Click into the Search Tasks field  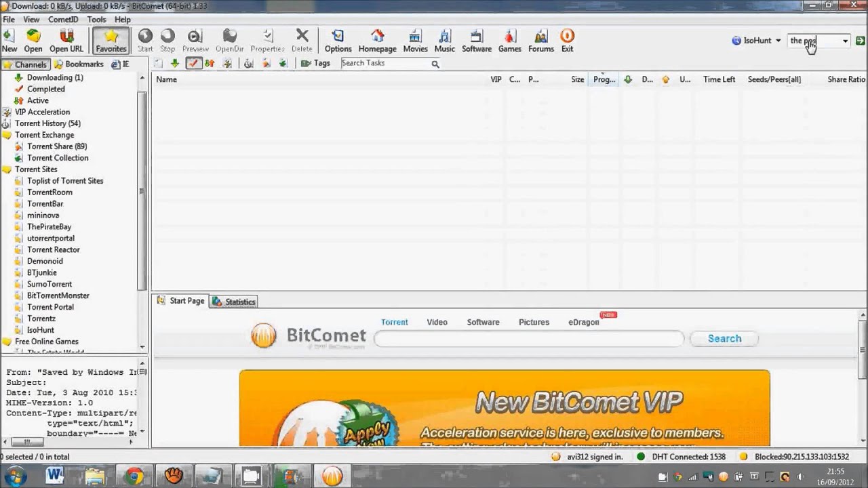tap(384, 63)
